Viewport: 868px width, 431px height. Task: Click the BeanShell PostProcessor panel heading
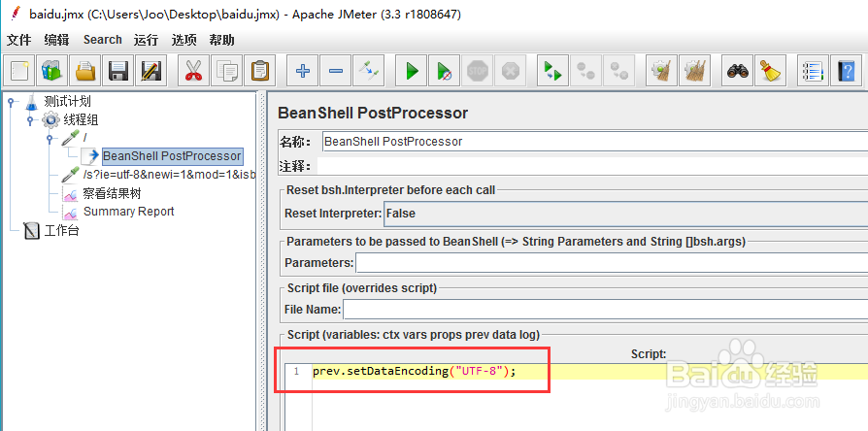click(x=373, y=114)
